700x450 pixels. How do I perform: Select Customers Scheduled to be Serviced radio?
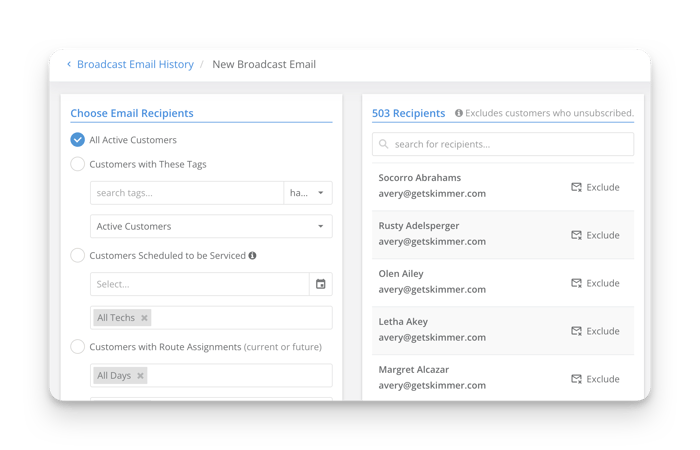[x=78, y=255]
